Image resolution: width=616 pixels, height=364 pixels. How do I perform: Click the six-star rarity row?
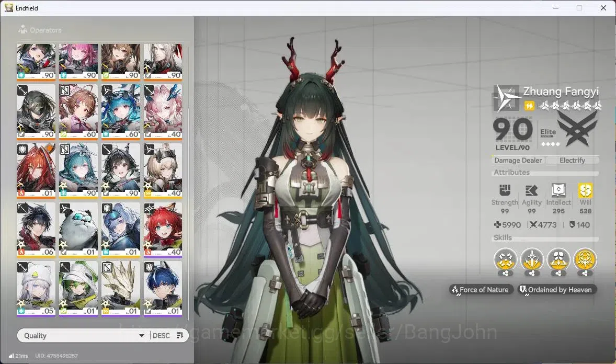(x=571, y=105)
